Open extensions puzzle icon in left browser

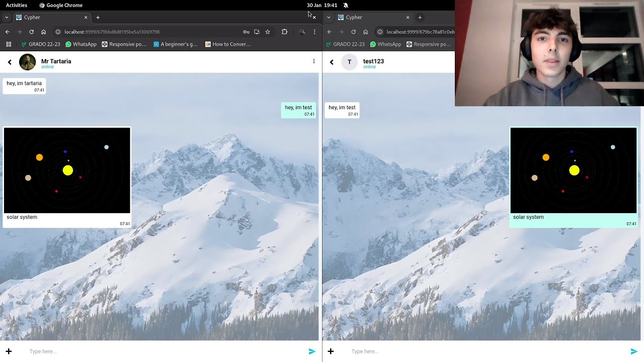tap(284, 32)
